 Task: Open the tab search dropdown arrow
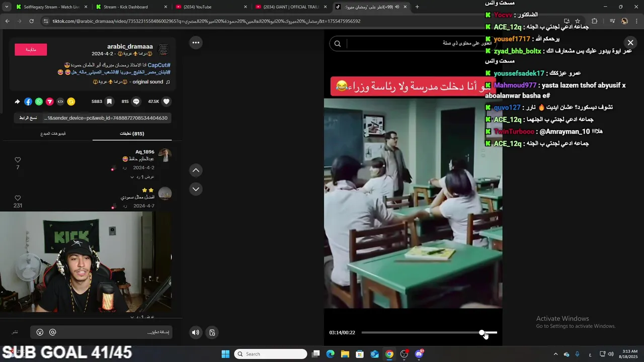click(x=7, y=7)
